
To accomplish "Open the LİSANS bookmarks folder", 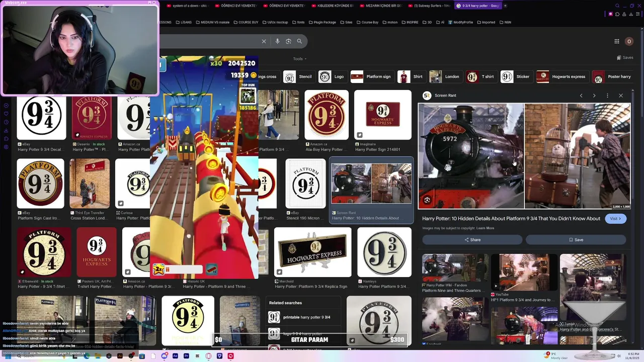I will click(184, 22).
